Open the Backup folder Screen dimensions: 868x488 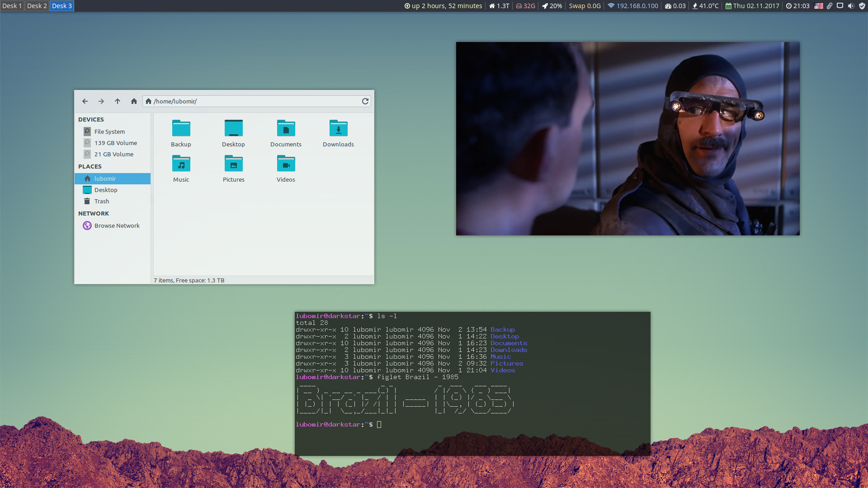click(x=181, y=129)
